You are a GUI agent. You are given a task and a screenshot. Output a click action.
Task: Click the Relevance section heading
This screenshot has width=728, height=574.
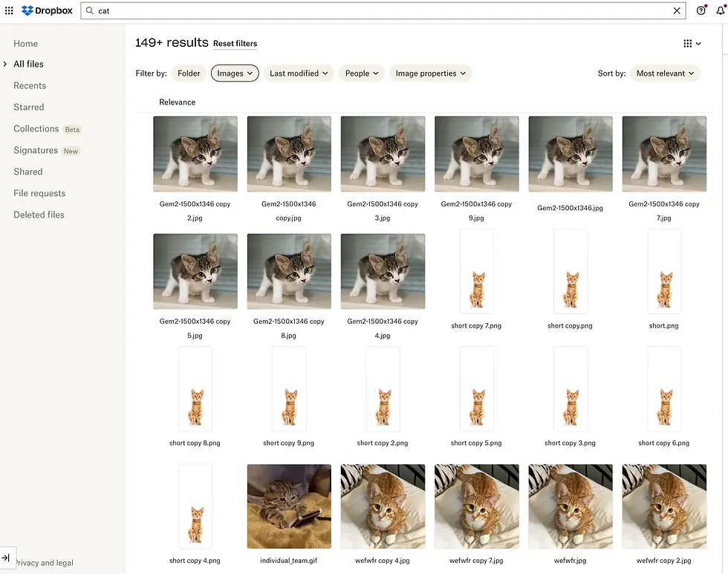pos(177,102)
